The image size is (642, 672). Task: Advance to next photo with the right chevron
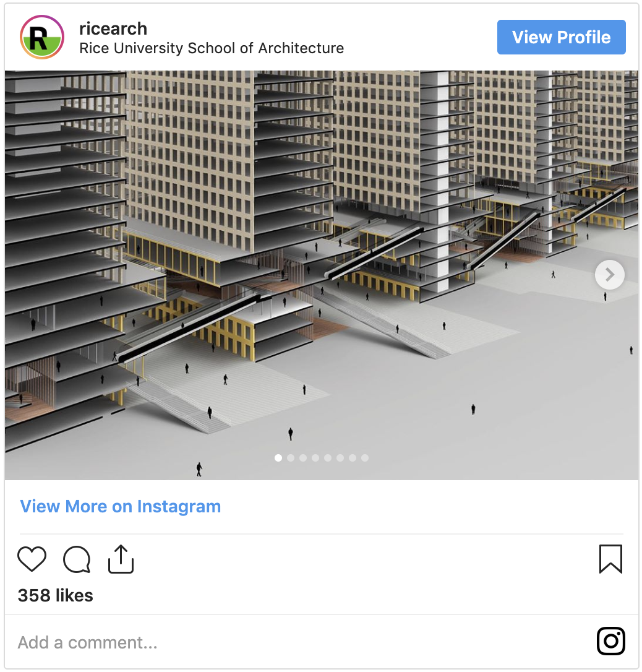point(609,275)
